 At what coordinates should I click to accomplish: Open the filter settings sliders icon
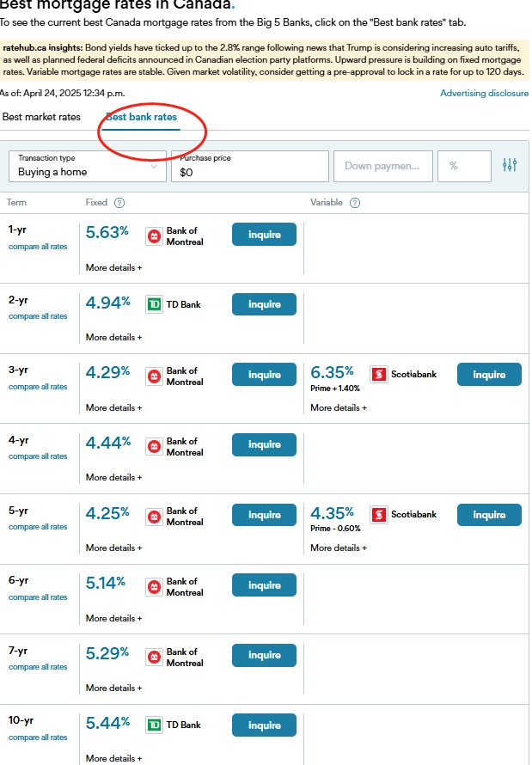510,165
